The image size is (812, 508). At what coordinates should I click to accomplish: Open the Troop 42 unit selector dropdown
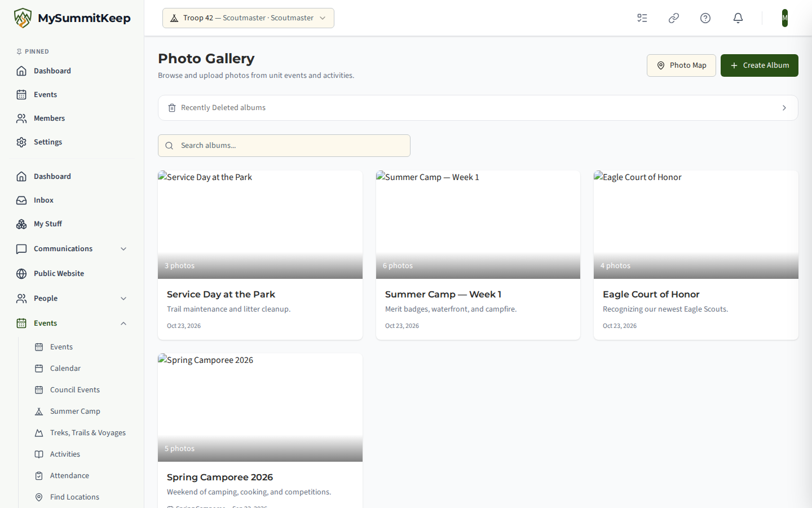click(248, 18)
